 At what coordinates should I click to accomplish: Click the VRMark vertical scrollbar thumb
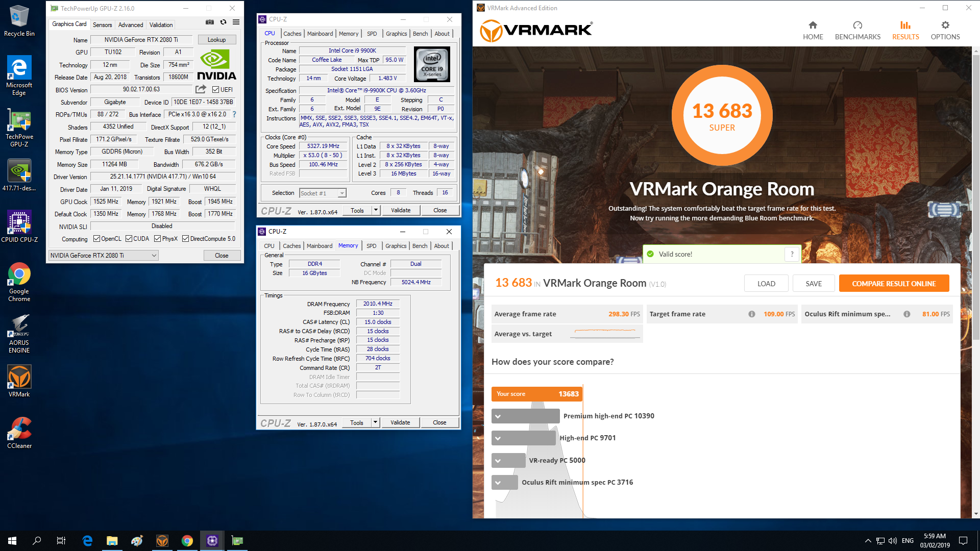click(x=976, y=196)
